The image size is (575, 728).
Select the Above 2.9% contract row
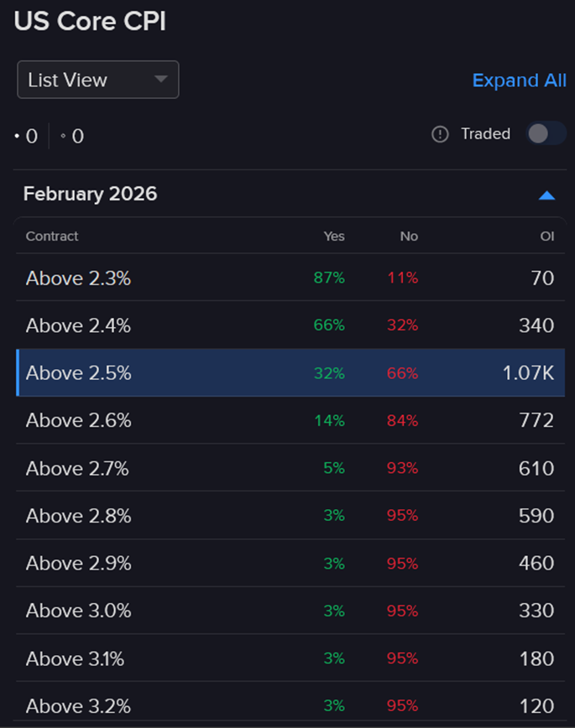click(78, 563)
